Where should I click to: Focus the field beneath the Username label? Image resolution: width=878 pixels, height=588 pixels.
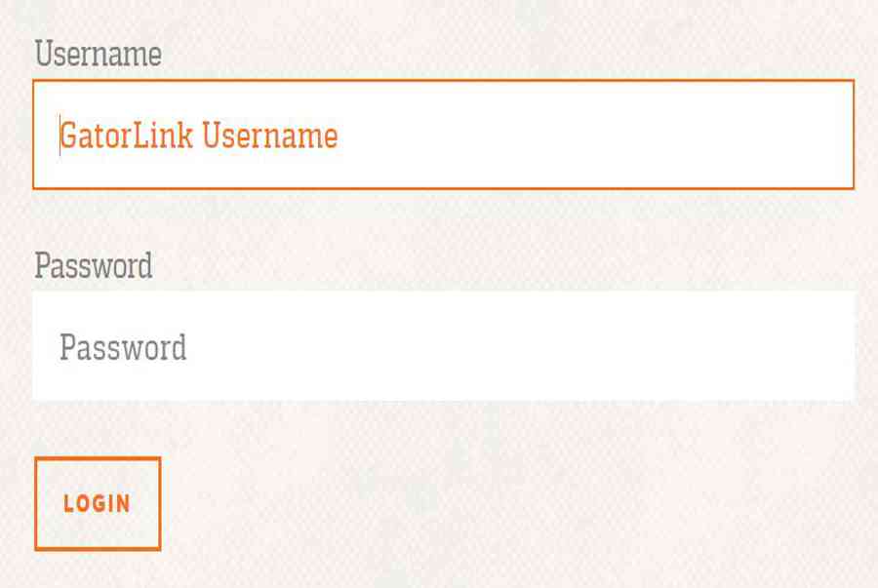click(x=444, y=135)
